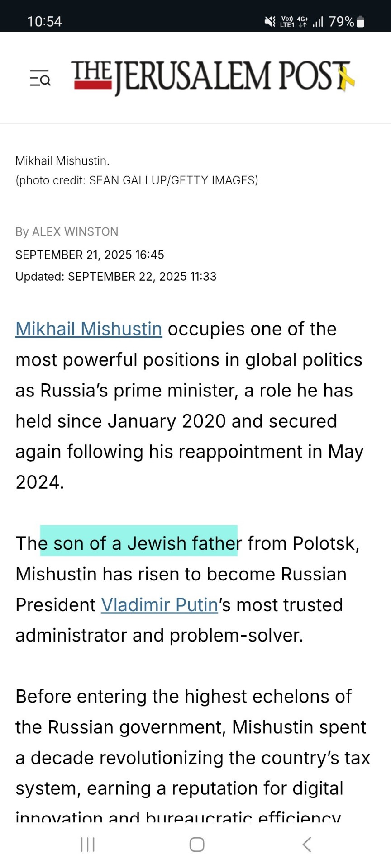This screenshot has height=868, width=391.
Task: Tap the mobile signal strength icon
Action: [318, 21]
